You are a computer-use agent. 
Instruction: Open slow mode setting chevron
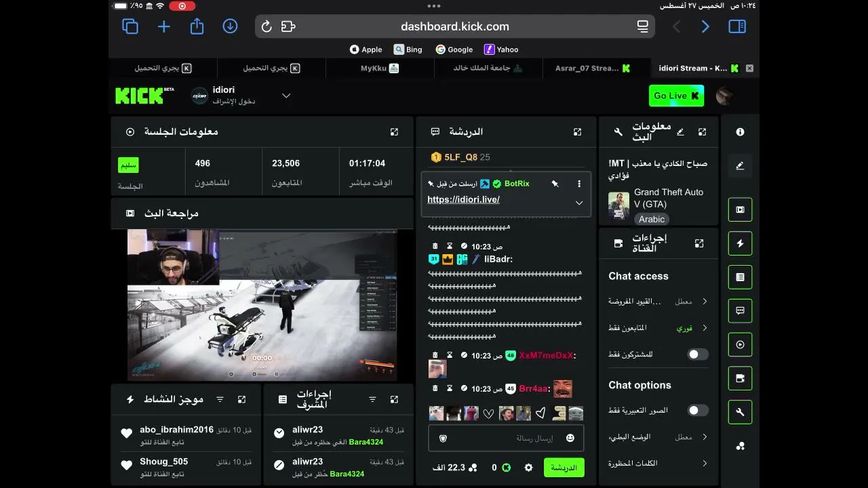[705, 437]
